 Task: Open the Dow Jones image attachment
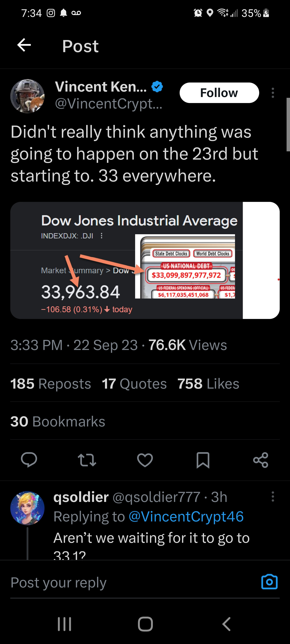point(145,260)
